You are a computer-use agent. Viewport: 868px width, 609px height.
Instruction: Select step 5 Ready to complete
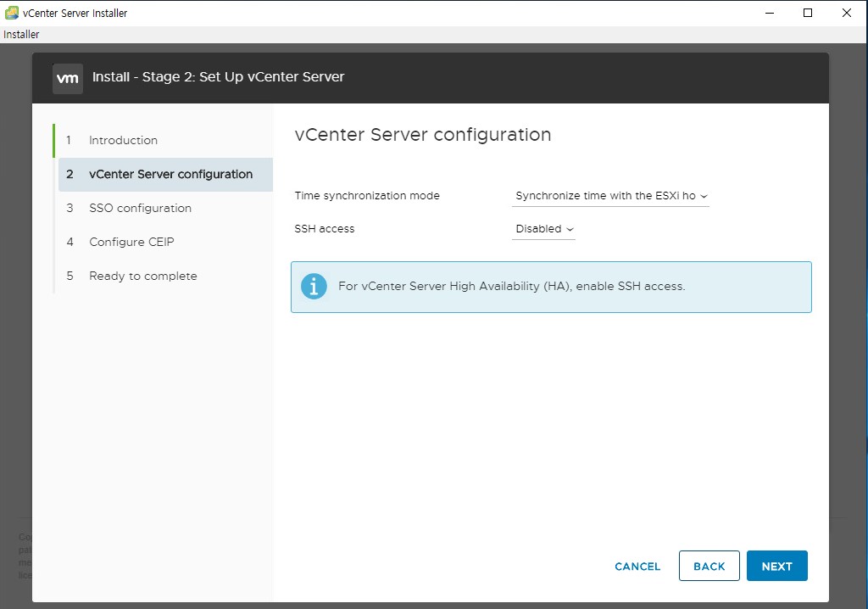[165, 276]
